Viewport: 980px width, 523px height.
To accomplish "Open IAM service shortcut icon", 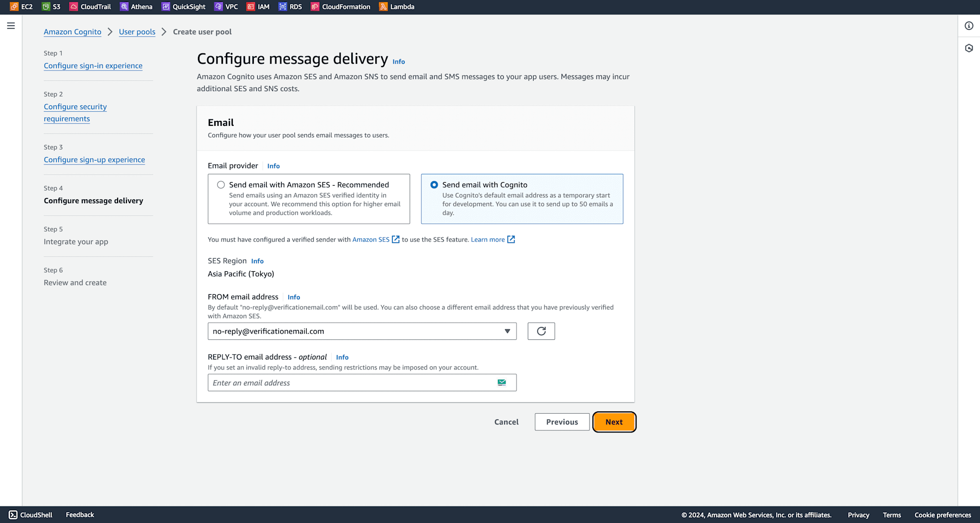I will coord(251,7).
